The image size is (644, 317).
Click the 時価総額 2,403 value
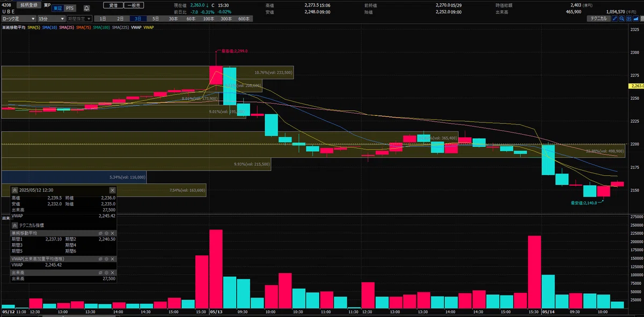(x=575, y=5)
